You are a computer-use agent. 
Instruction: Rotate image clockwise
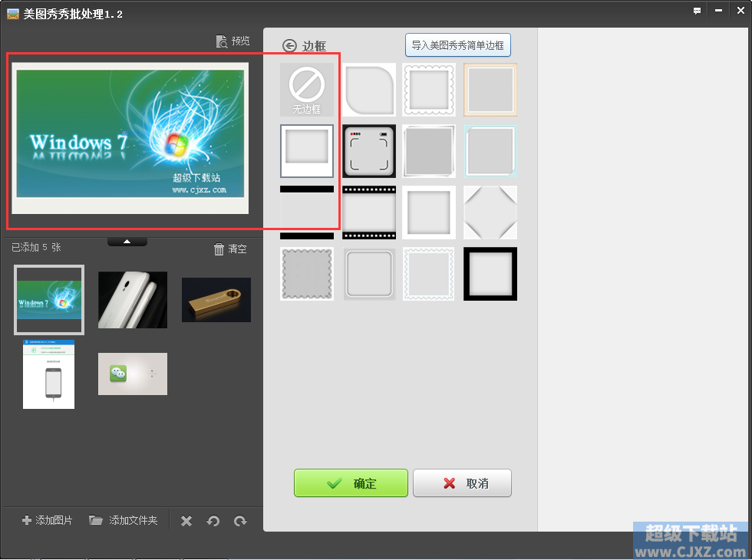(239, 521)
